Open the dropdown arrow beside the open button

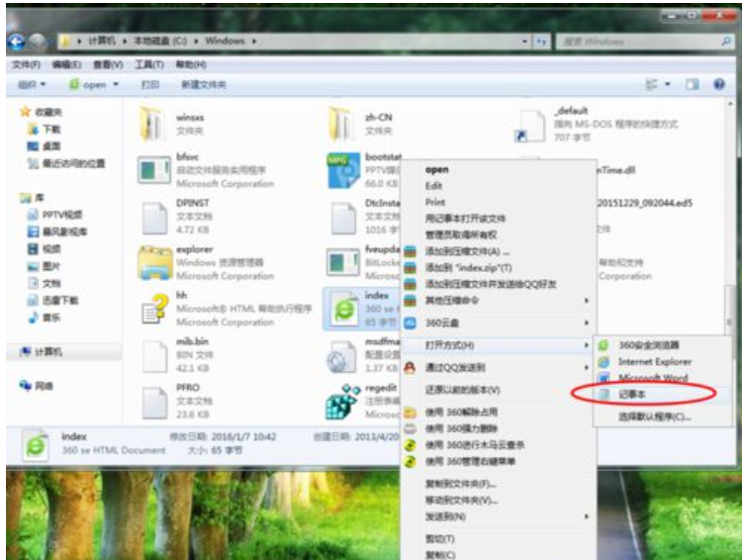click(116, 85)
